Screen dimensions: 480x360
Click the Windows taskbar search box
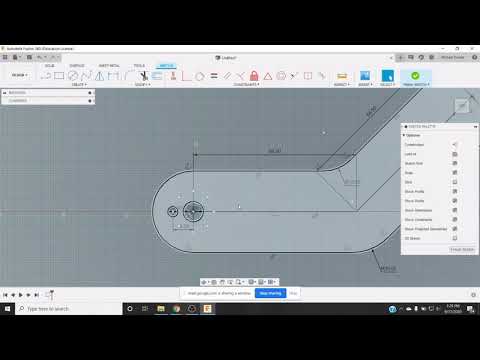click(x=69, y=309)
